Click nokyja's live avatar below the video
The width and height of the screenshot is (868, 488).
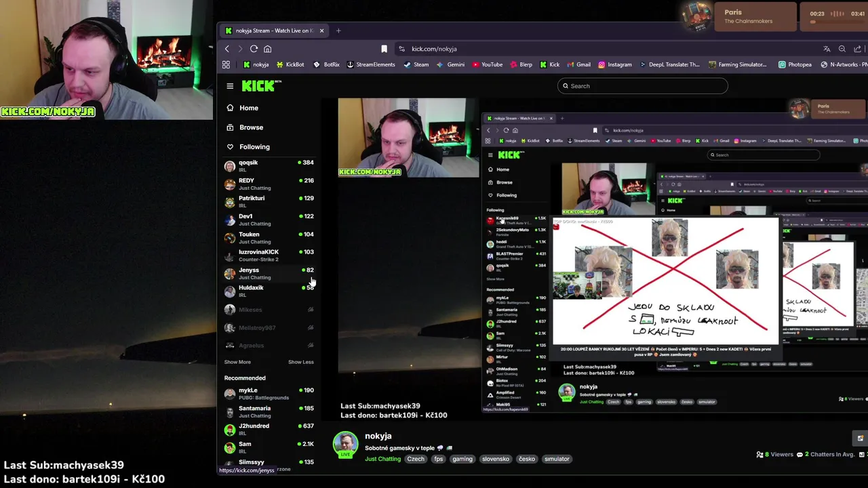(345, 445)
